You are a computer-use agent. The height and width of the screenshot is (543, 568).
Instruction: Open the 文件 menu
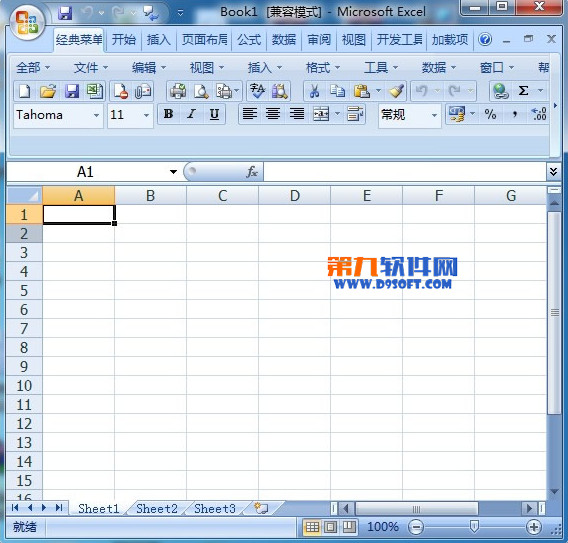[x=91, y=67]
